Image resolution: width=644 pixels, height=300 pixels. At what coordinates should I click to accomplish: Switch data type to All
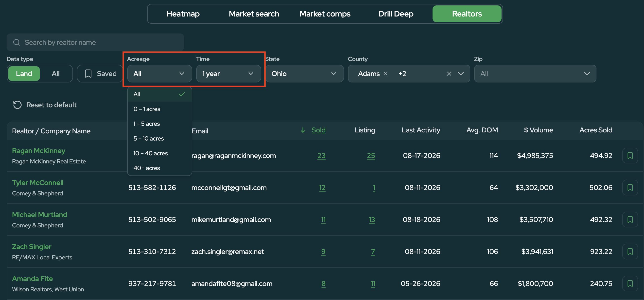[x=55, y=74]
